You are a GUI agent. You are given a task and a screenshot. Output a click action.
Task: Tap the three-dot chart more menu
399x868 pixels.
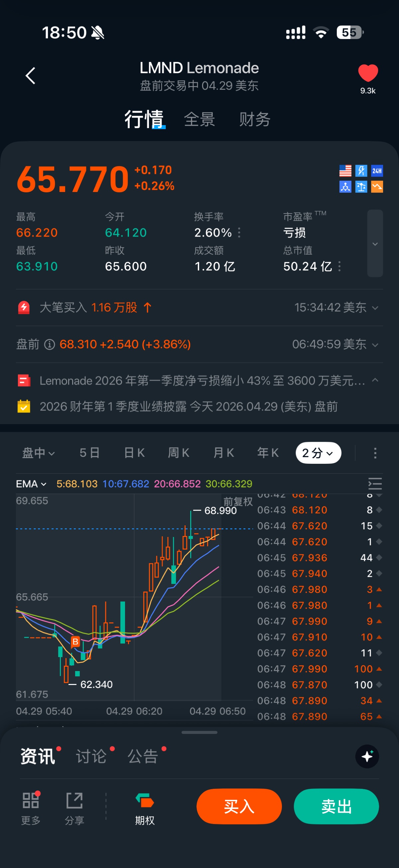tap(375, 453)
